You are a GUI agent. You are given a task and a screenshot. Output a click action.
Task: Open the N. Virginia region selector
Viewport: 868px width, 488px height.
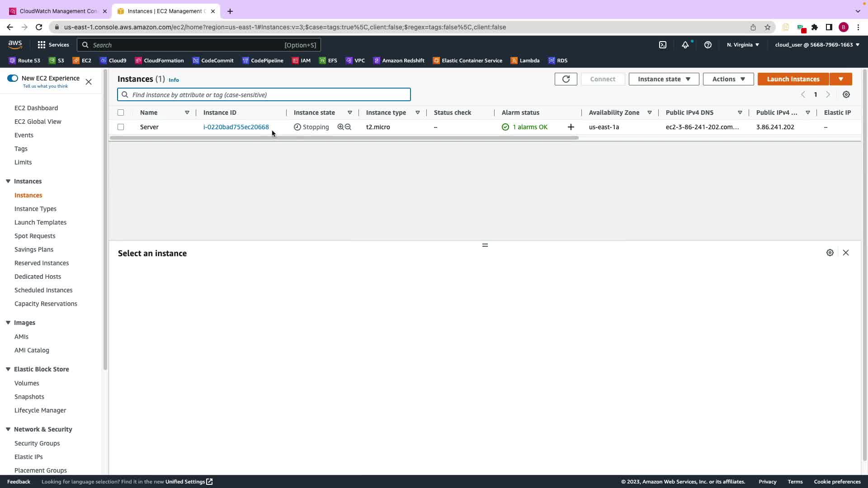tap(743, 45)
